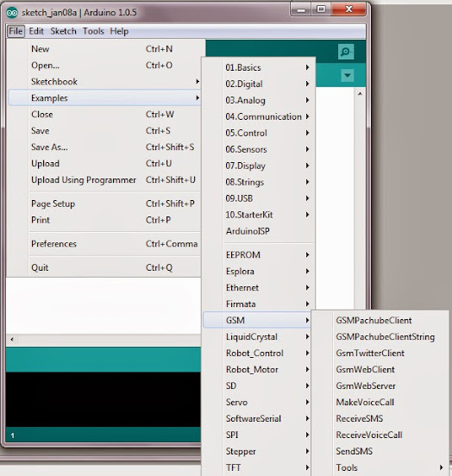Open the Serial Monitor magnifier icon

pos(346,52)
